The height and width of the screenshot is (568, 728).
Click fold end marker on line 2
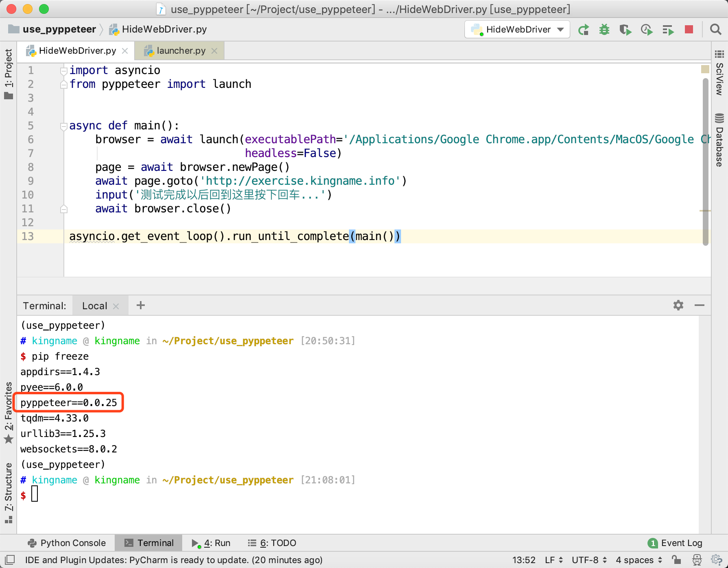coord(63,85)
